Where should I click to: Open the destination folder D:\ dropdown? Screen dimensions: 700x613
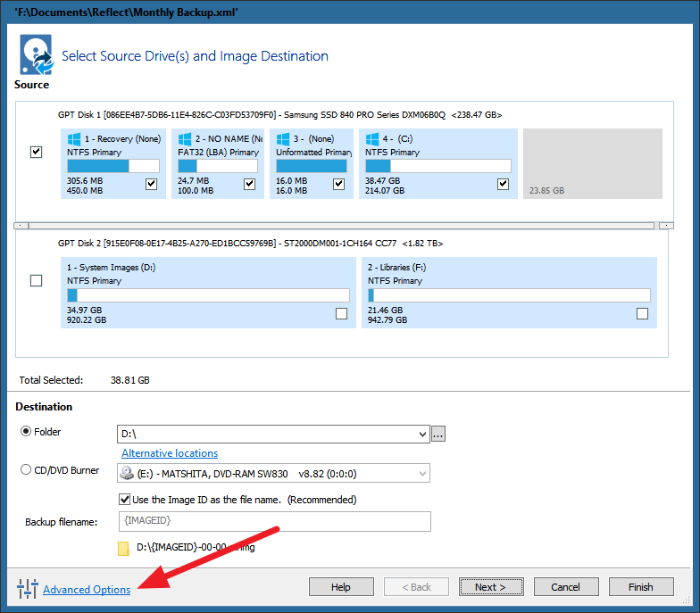pos(422,434)
